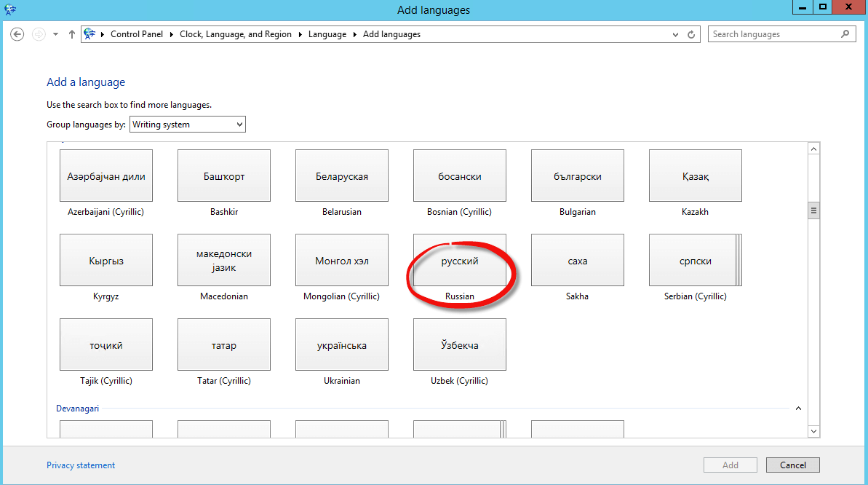Click the scroll down arrow of language list
Screen dimensions: 868x485
pos(814,431)
